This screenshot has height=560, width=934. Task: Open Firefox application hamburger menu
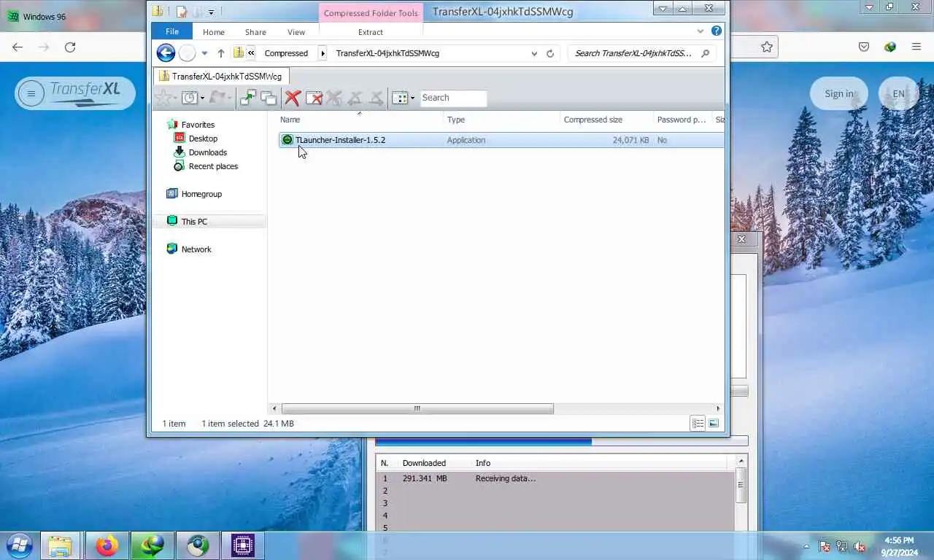click(x=916, y=47)
